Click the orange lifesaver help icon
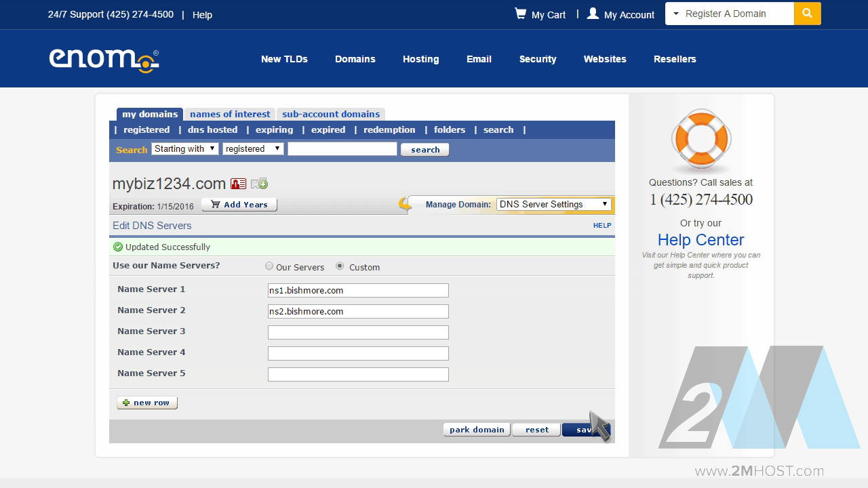Image resolution: width=868 pixels, height=488 pixels. coord(701,139)
